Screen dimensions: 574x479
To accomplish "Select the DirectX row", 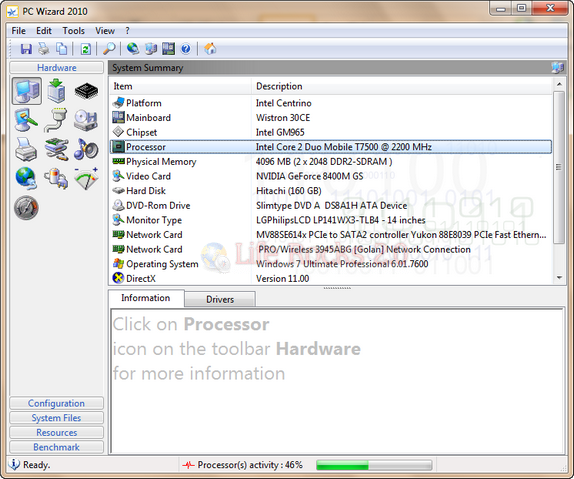I will (331, 279).
